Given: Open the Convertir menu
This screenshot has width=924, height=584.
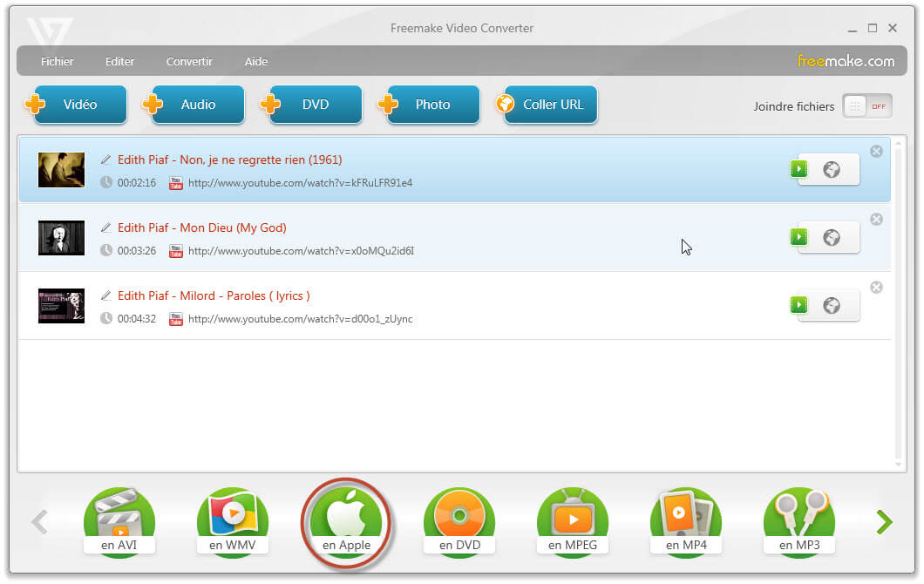Looking at the screenshot, I should pyautogui.click(x=189, y=61).
